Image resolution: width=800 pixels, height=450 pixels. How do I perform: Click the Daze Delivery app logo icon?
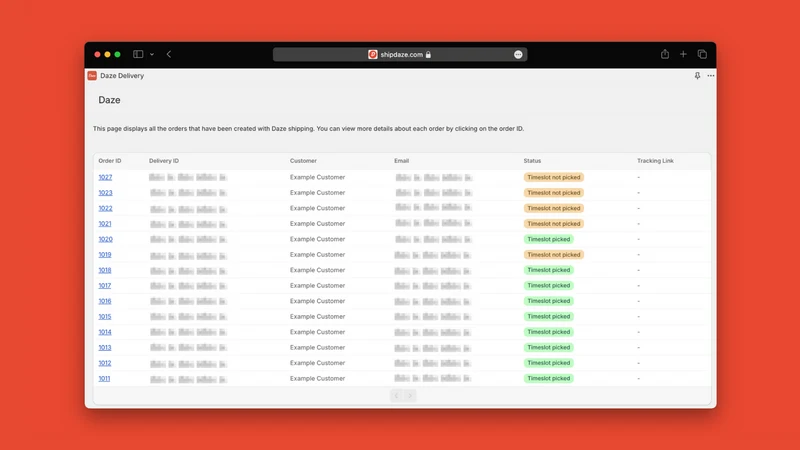(92, 76)
